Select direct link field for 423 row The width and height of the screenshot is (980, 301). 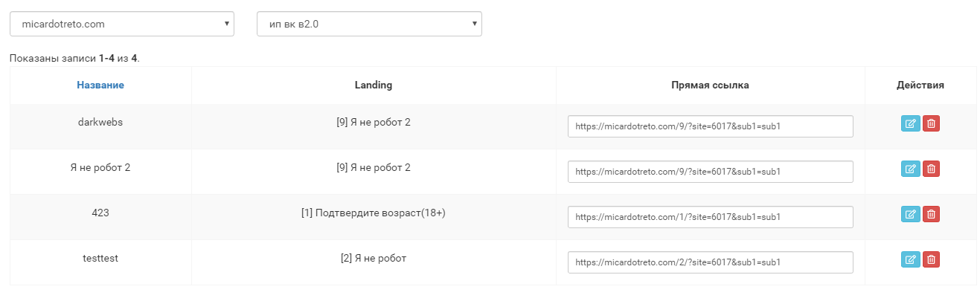(710, 217)
